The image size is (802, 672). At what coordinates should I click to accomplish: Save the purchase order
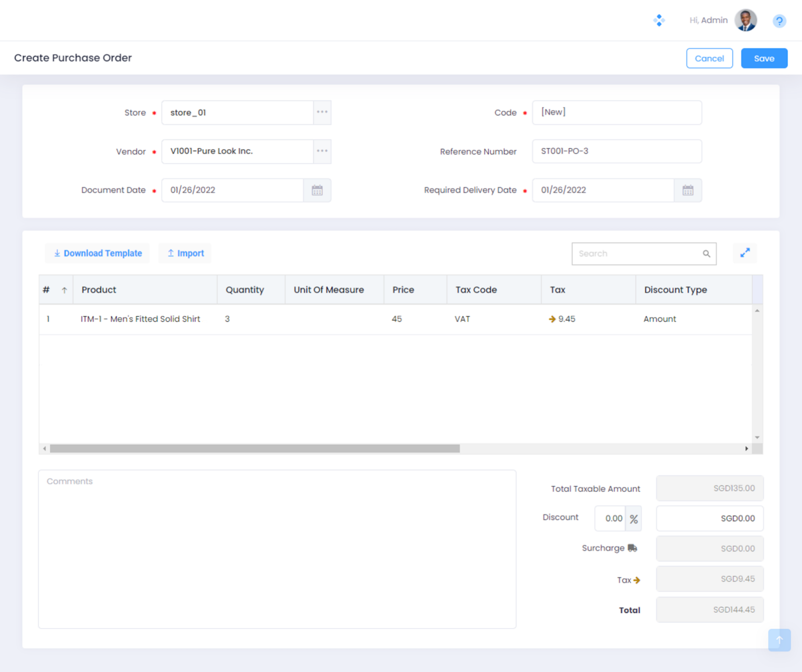[764, 58]
